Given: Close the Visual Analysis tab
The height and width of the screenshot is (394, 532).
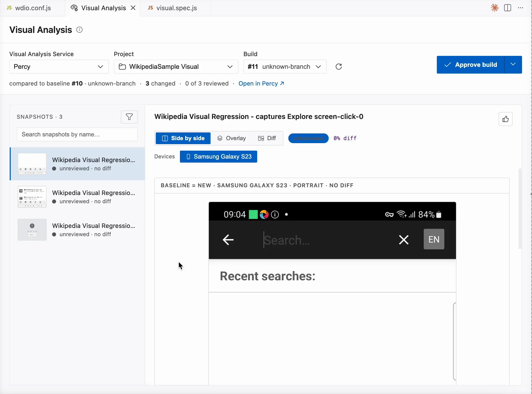Looking at the screenshot, I should coord(133,8).
